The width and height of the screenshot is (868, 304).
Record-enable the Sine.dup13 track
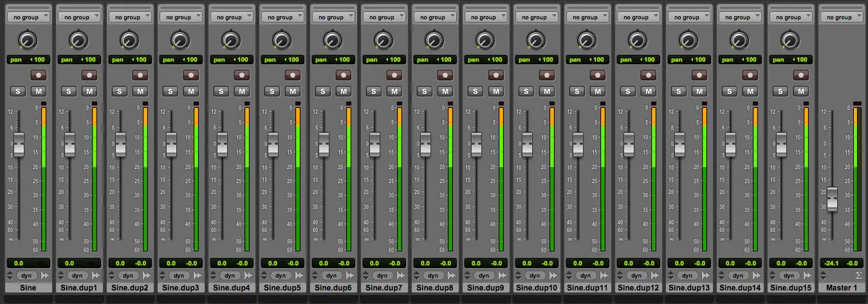[699, 75]
